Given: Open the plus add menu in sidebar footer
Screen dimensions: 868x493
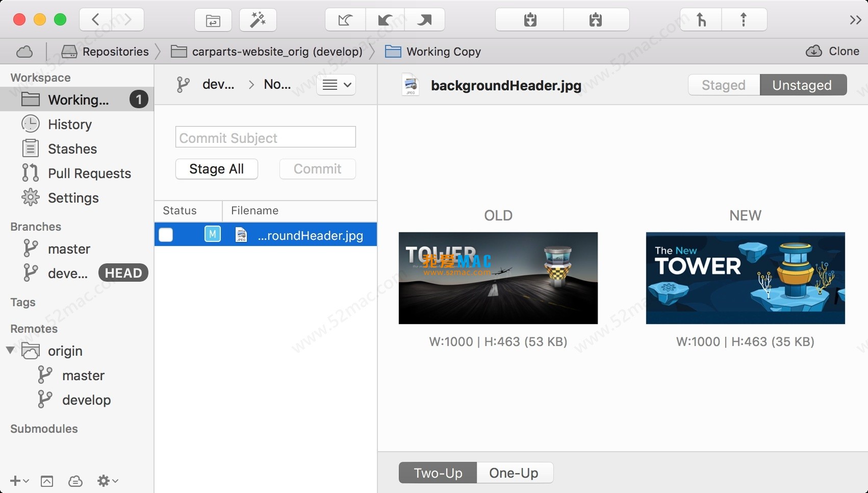Looking at the screenshot, I should [x=19, y=481].
